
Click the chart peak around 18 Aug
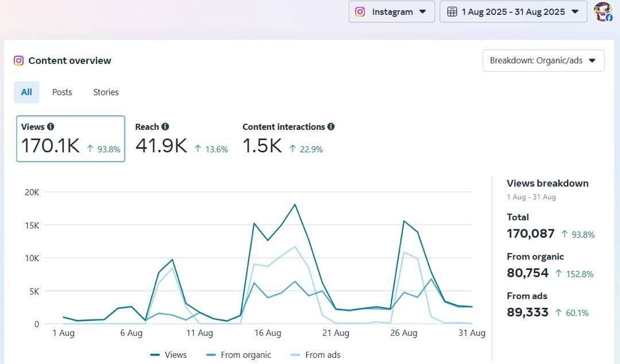294,204
